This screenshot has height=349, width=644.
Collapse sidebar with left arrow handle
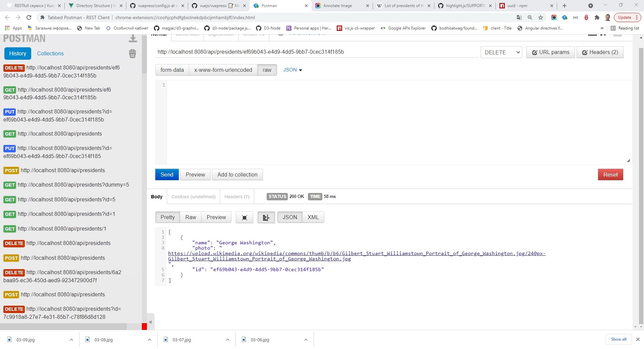tap(150, 322)
